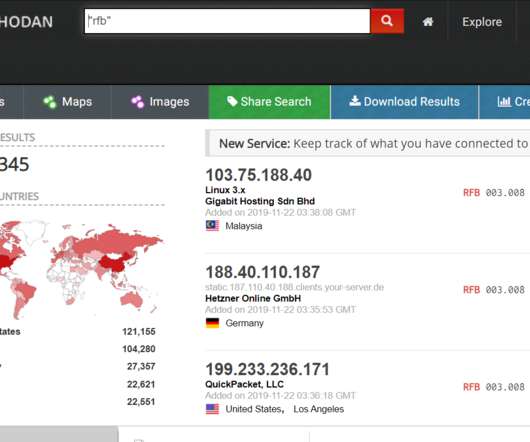Click the tag icon on Share Search

point(232,101)
